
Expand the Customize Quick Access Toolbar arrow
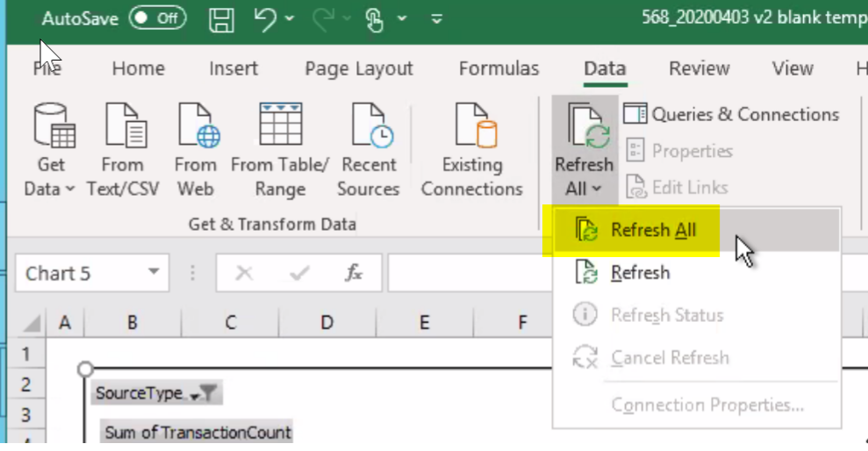tap(437, 19)
